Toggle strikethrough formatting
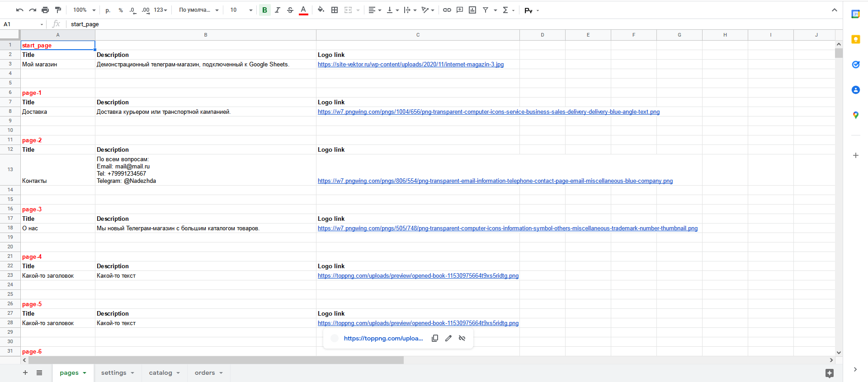The height and width of the screenshot is (382, 868). (x=290, y=10)
